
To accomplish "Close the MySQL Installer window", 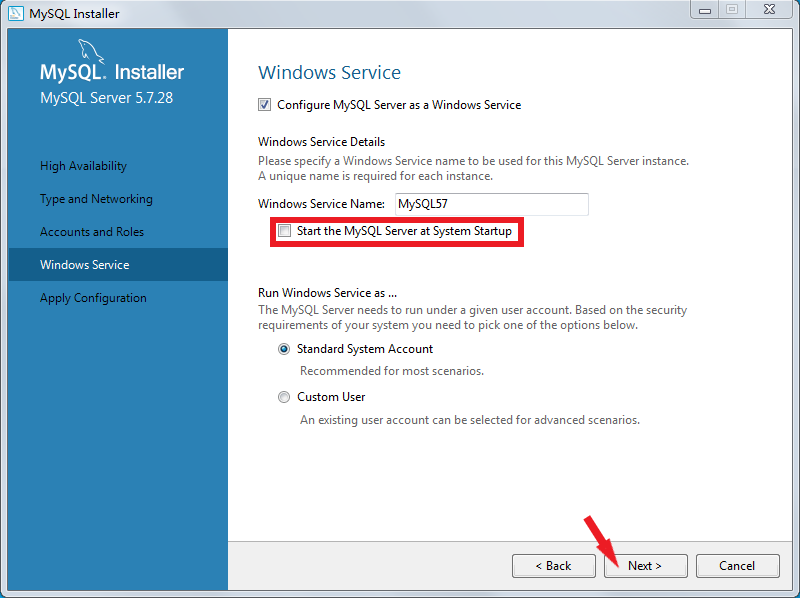I will click(x=770, y=10).
